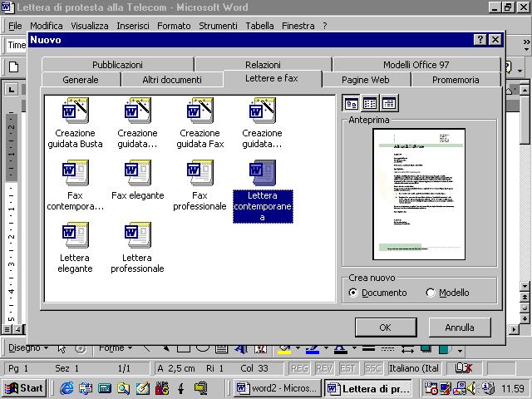Viewport: 532px width, 399px height.
Task: Open the fill color dropdown arrow
Action: point(298,348)
